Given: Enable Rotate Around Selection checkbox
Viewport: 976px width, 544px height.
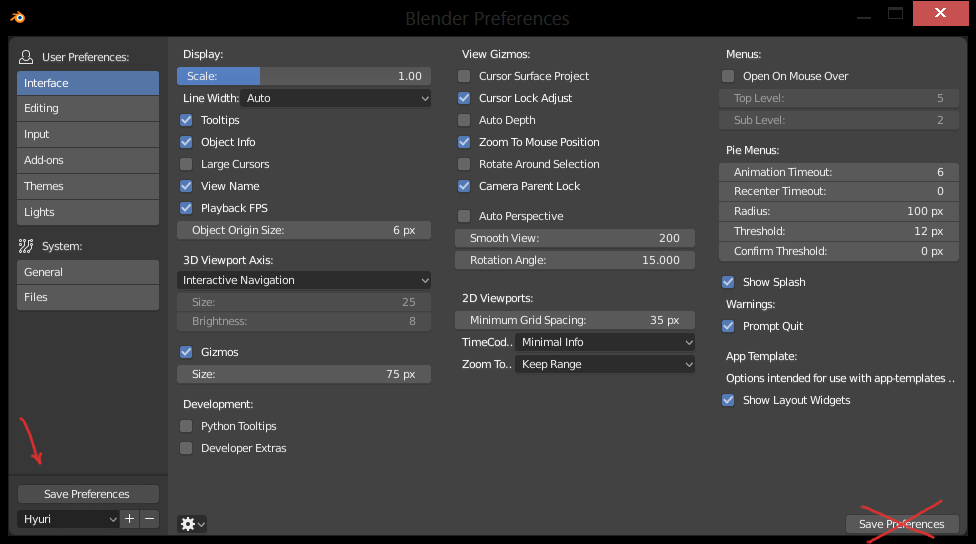Looking at the screenshot, I should (x=464, y=164).
